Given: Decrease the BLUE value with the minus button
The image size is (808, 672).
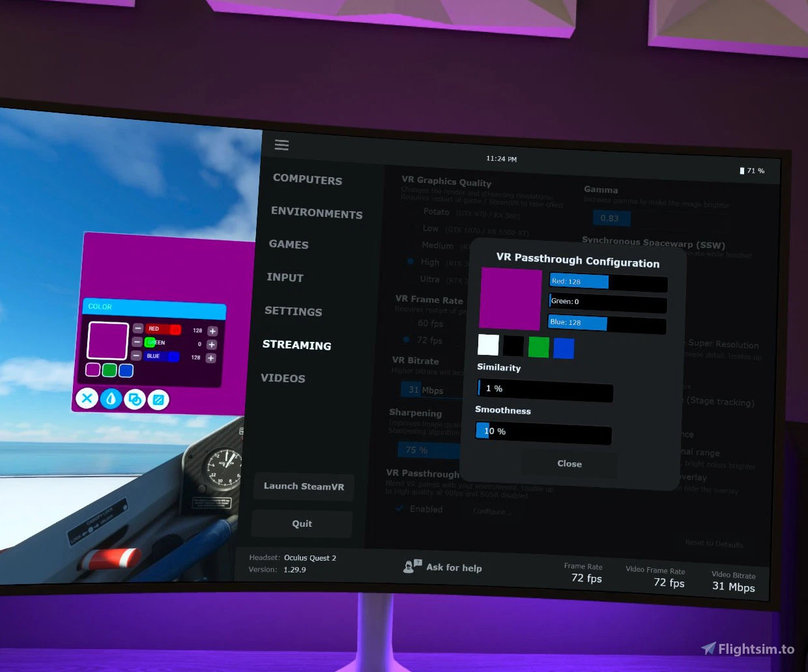Looking at the screenshot, I should click(137, 356).
